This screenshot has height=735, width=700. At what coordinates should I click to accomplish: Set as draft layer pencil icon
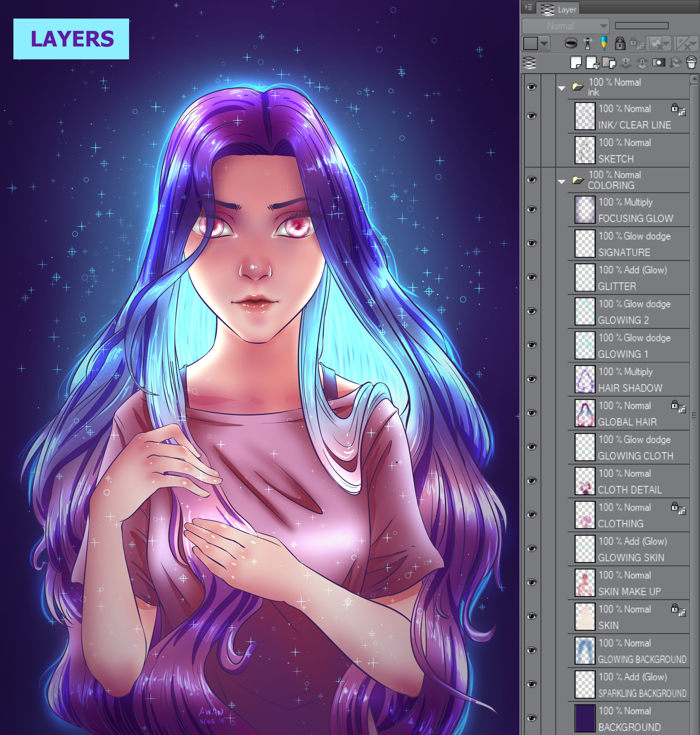(604, 43)
